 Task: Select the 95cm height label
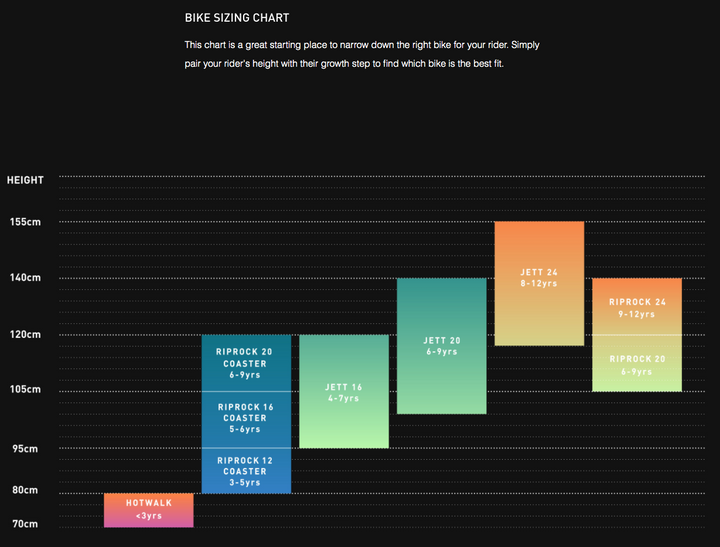click(25, 449)
